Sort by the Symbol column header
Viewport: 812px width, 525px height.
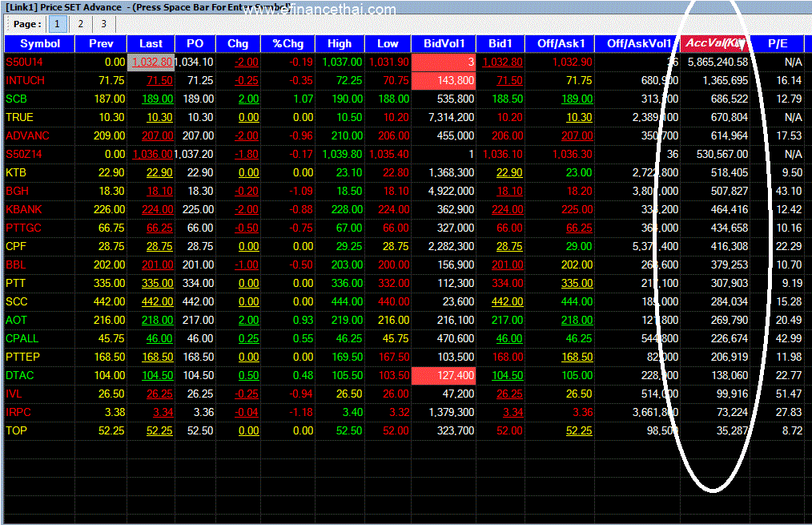[40, 43]
